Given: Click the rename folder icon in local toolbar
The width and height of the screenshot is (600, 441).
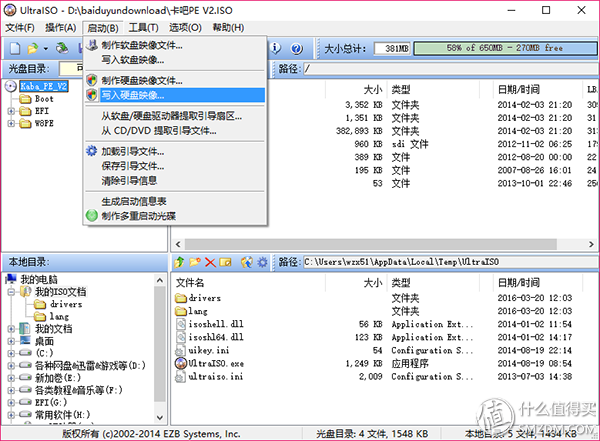Looking at the screenshot, I should [x=225, y=262].
